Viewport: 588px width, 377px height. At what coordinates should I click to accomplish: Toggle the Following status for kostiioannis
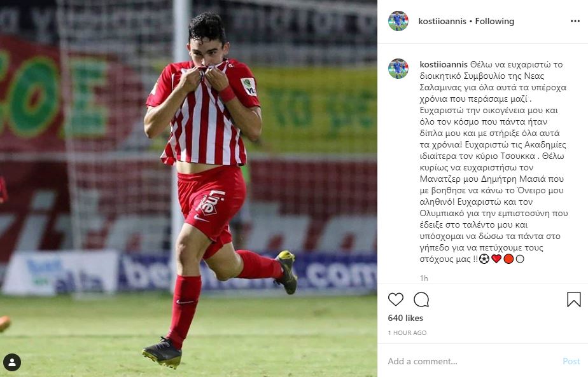coord(494,21)
